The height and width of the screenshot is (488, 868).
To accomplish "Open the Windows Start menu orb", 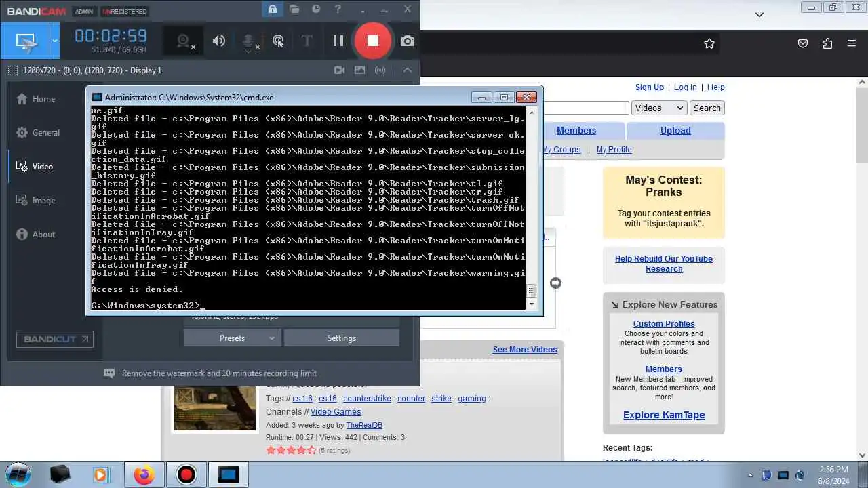I will pyautogui.click(x=18, y=474).
